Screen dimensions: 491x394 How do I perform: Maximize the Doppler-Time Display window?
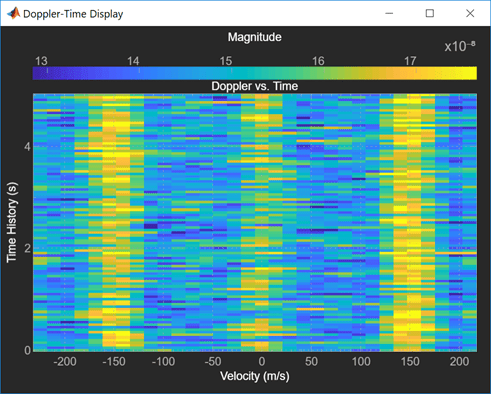point(430,13)
